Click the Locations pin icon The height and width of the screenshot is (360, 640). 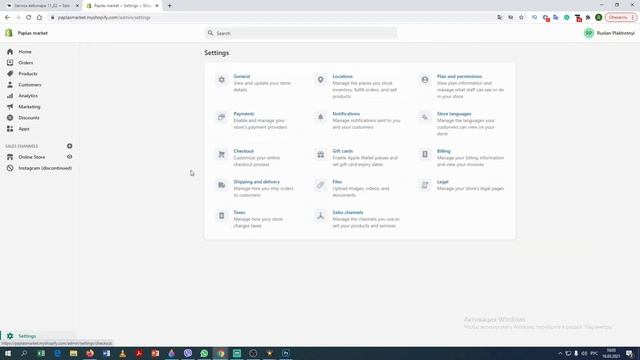320,80
